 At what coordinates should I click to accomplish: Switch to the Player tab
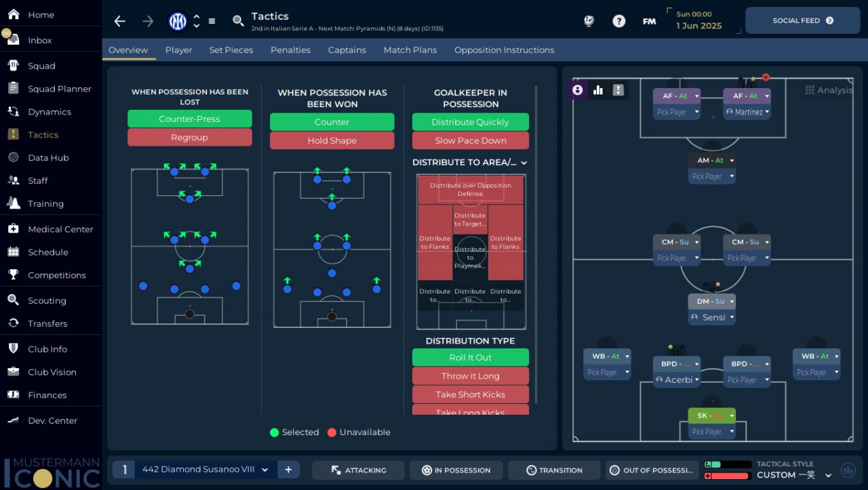[179, 50]
